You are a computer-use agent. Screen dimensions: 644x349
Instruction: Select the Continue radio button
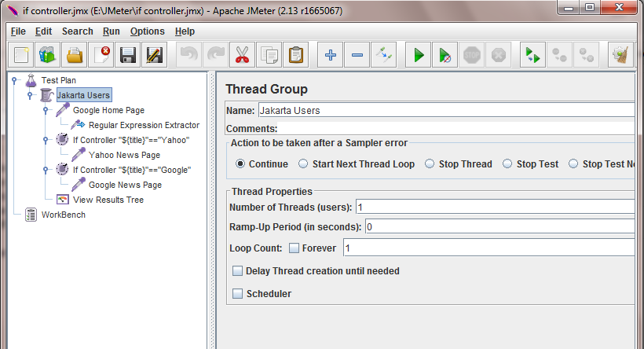(240, 164)
